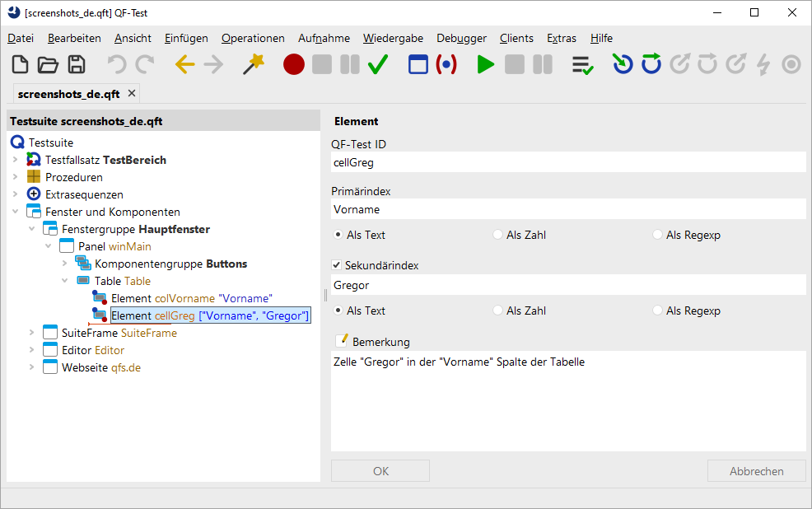Click the pause recording icon
Image resolution: width=812 pixels, height=509 pixels.
[350, 65]
